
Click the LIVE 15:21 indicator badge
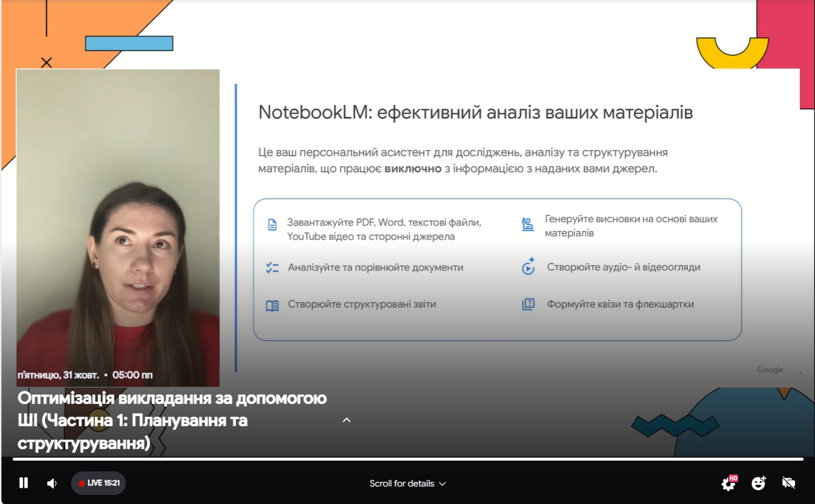pyautogui.click(x=99, y=483)
